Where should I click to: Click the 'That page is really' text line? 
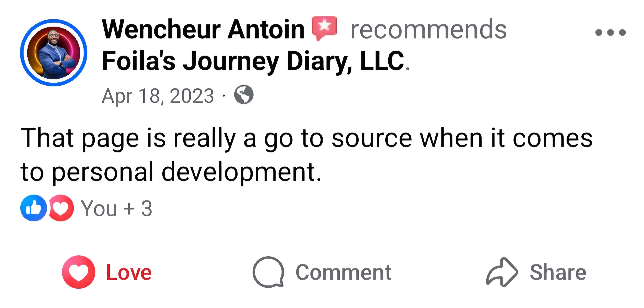coord(306,138)
